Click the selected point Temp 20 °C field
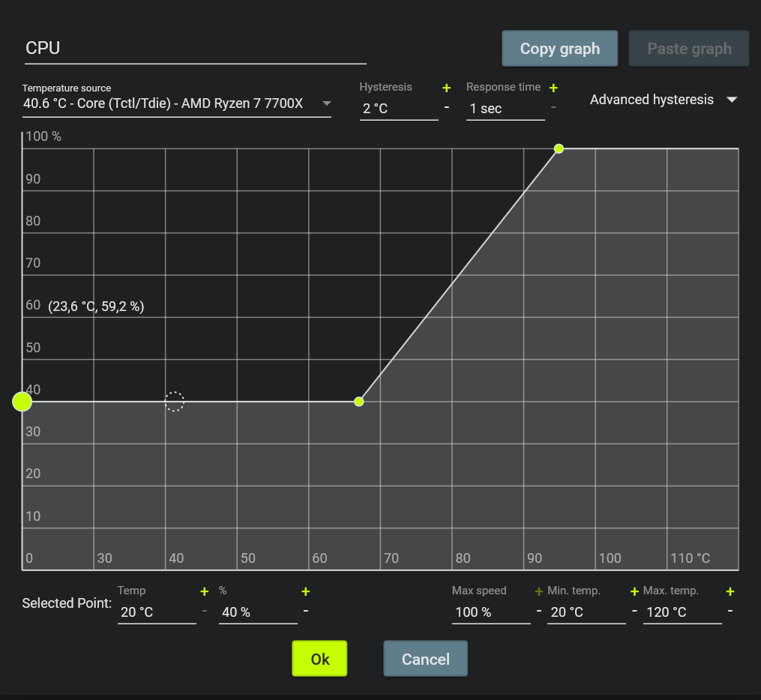 point(157,612)
